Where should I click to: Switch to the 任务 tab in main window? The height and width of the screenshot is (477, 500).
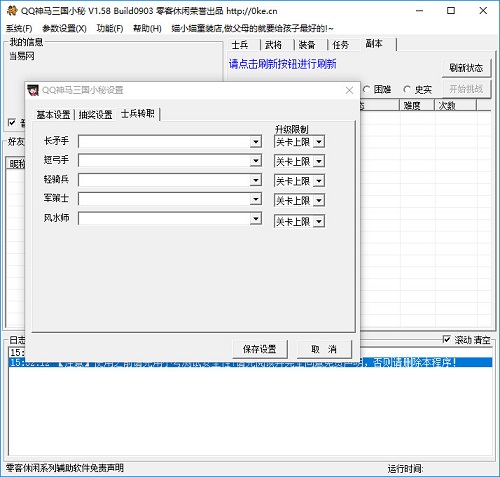(x=341, y=45)
